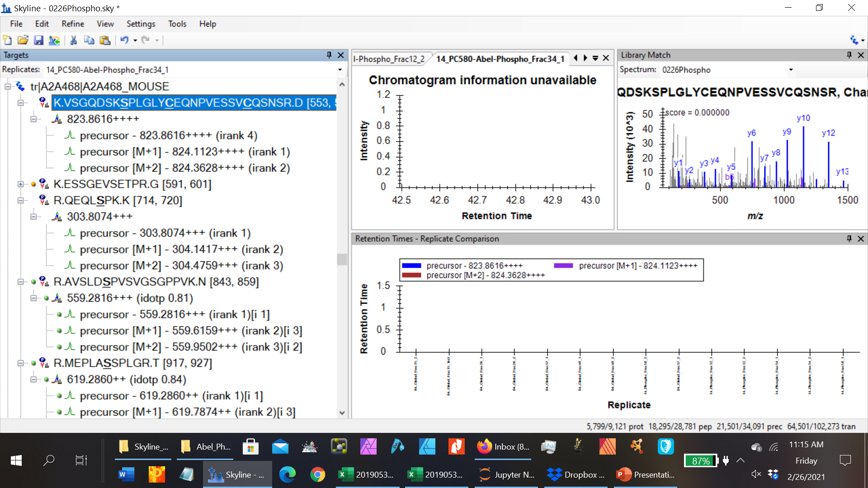Click the New Document toolbar icon
Screen dimensions: 868x488
[x=7, y=40]
